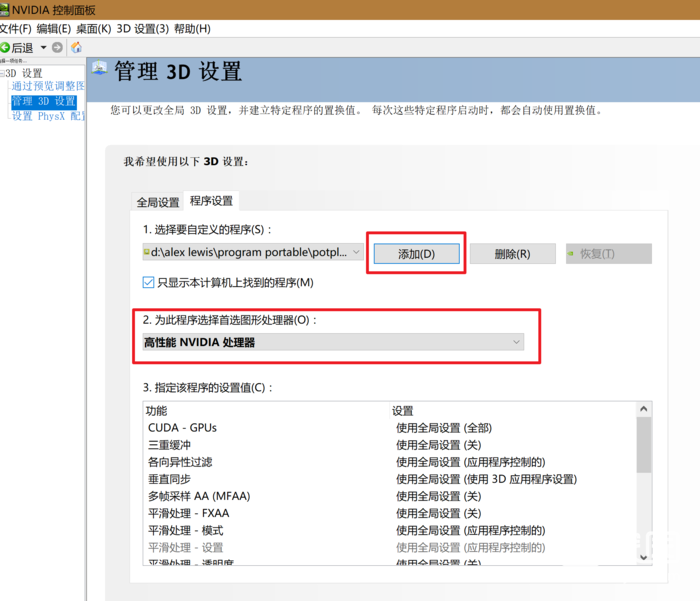Switch to the 程序设置 tab
This screenshot has width=700, height=601.
(x=211, y=201)
